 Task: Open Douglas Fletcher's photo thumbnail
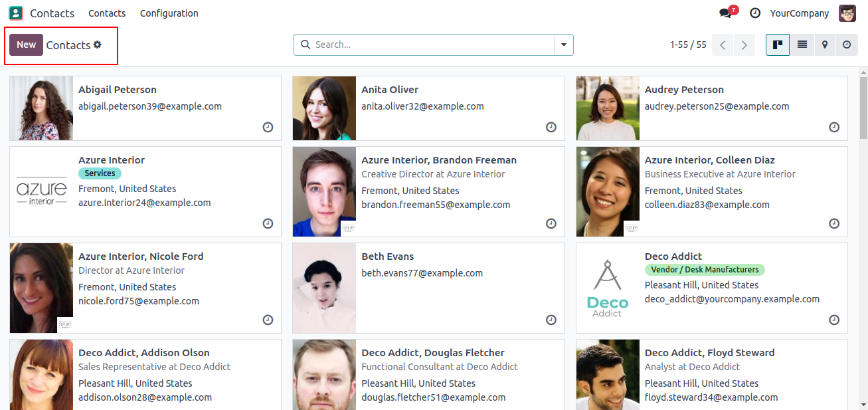(324, 375)
